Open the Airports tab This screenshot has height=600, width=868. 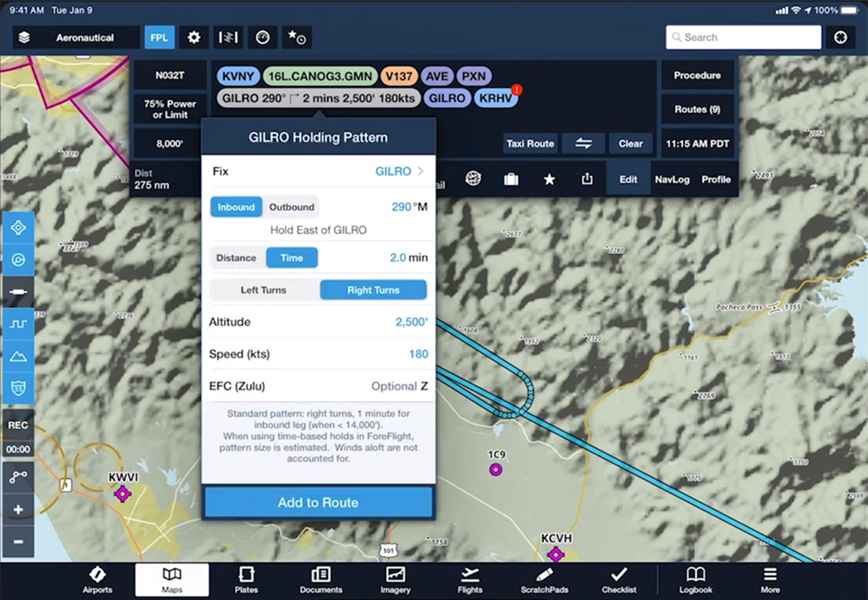97,580
